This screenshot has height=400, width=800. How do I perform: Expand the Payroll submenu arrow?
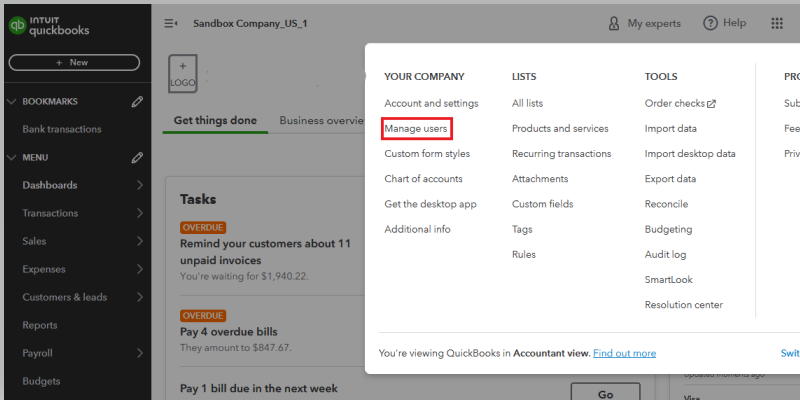pos(140,353)
